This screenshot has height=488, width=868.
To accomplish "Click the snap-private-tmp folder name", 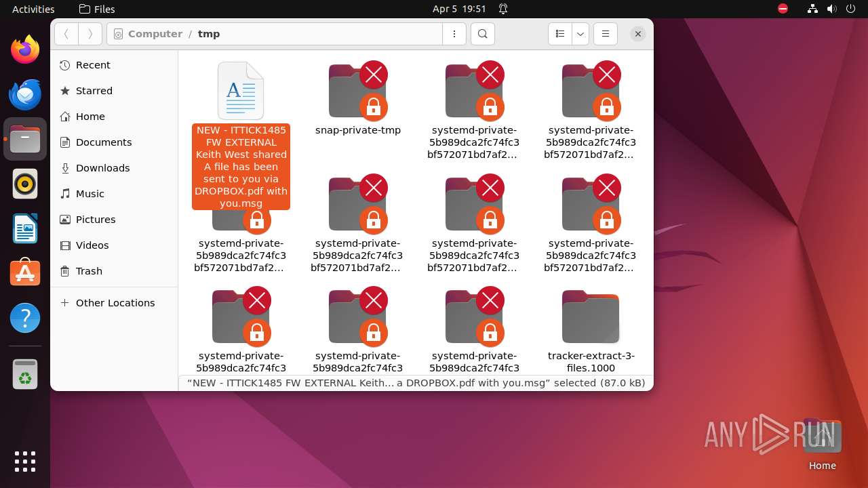I will pos(358,130).
